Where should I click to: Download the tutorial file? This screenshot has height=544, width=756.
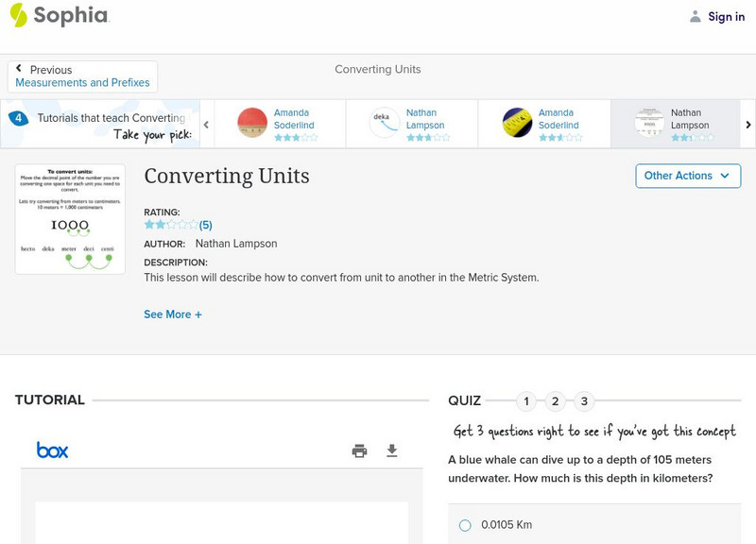coord(392,450)
